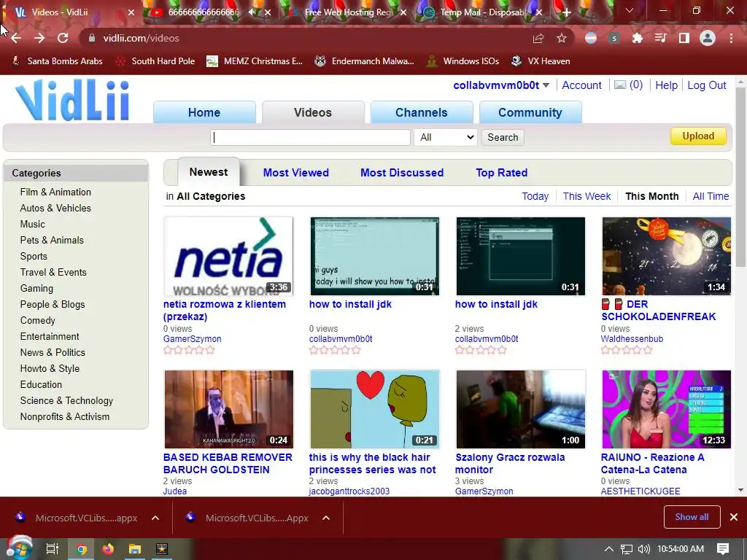Click Show all downloads button
Viewport: 747px width, 560px height.
(692, 517)
